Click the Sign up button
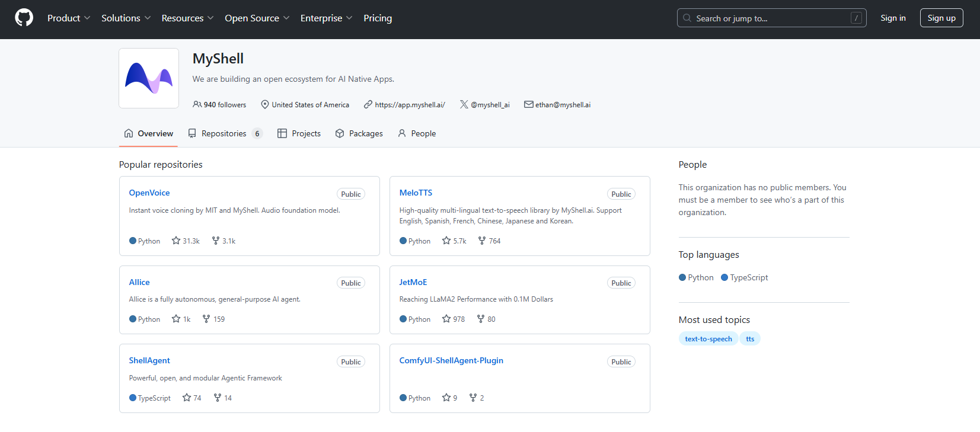The height and width of the screenshot is (432, 980). pos(941,18)
